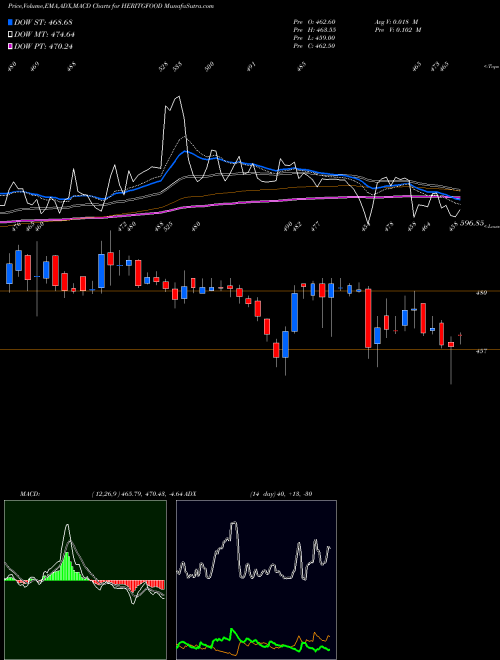The height and width of the screenshot is (660, 500).
Task: Click the 'Avg V: 0.018 M' volume value
Action: coord(395,22)
